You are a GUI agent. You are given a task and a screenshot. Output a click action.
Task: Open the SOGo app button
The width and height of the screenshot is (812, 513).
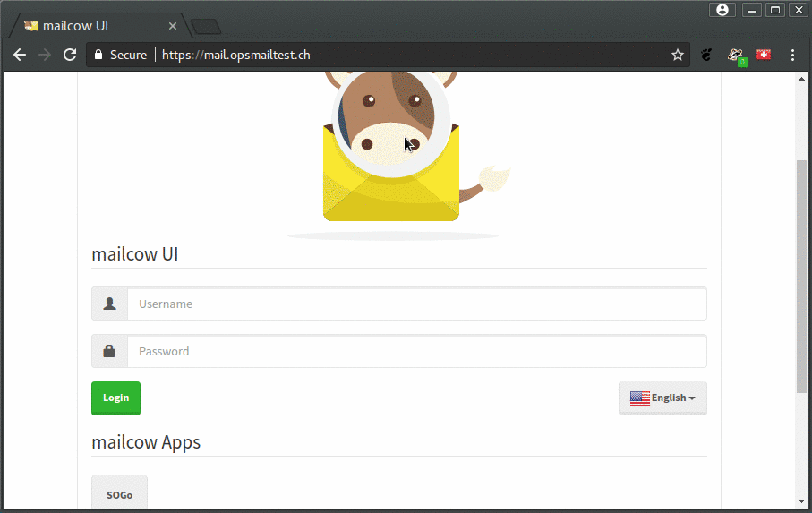point(119,493)
